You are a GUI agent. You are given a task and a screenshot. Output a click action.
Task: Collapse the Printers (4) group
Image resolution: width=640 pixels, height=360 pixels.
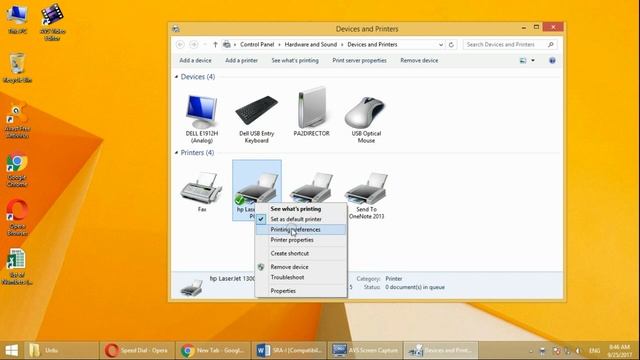point(177,153)
